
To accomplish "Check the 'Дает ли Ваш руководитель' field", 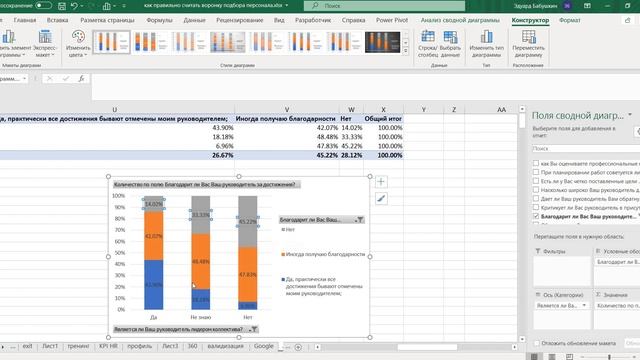I will tap(536, 198).
